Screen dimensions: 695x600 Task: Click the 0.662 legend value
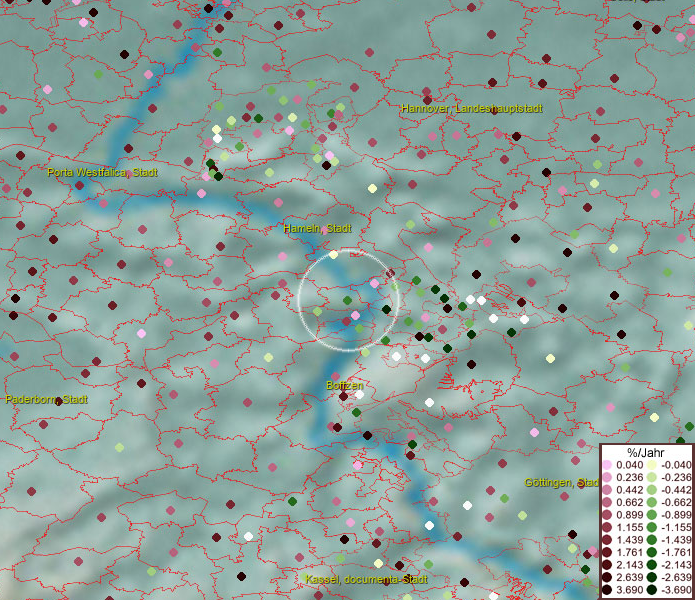(629, 503)
